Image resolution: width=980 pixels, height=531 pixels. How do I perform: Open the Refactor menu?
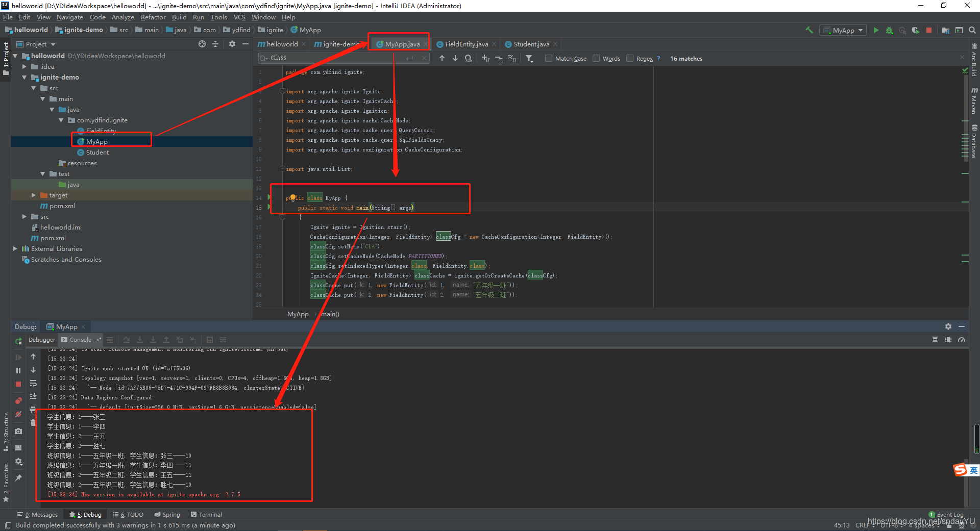(153, 17)
